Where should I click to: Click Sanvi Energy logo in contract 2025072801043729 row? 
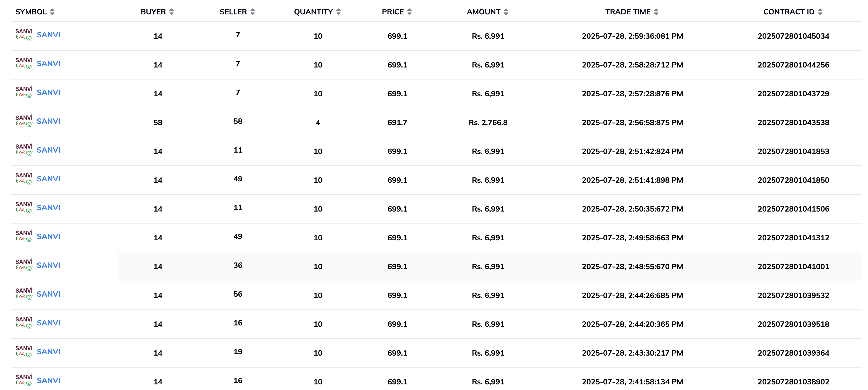point(24,92)
